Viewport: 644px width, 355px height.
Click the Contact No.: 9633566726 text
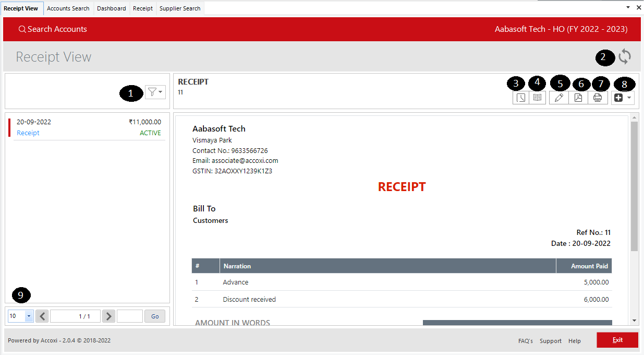[x=230, y=150]
